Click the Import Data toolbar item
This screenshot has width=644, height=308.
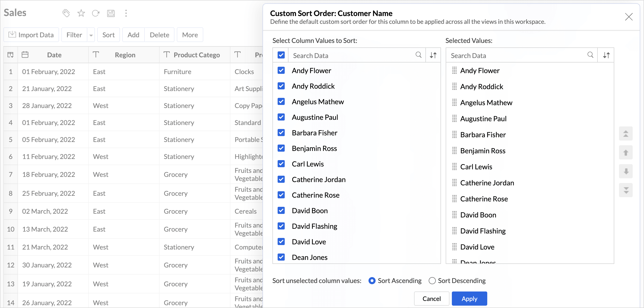(31, 35)
